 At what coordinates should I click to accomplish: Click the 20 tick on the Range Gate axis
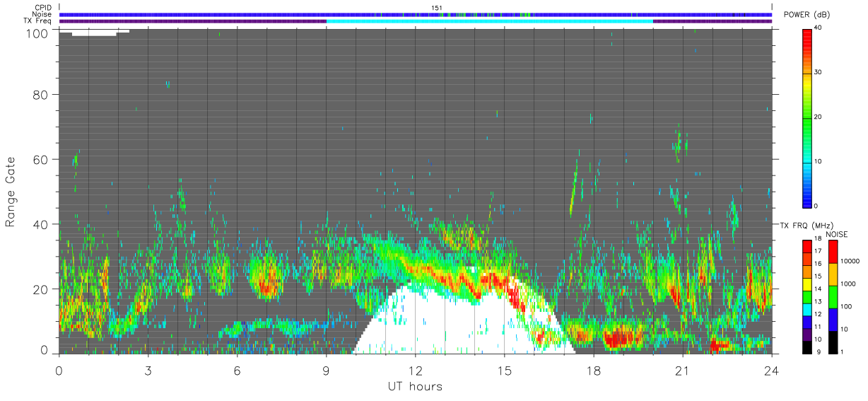(x=40, y=289)
